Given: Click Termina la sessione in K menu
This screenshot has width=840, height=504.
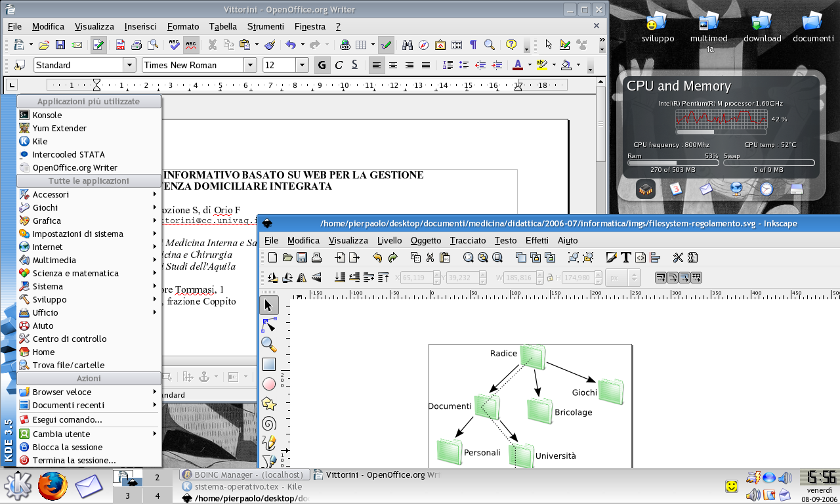Looking at the screenshot, I should 89,460.
